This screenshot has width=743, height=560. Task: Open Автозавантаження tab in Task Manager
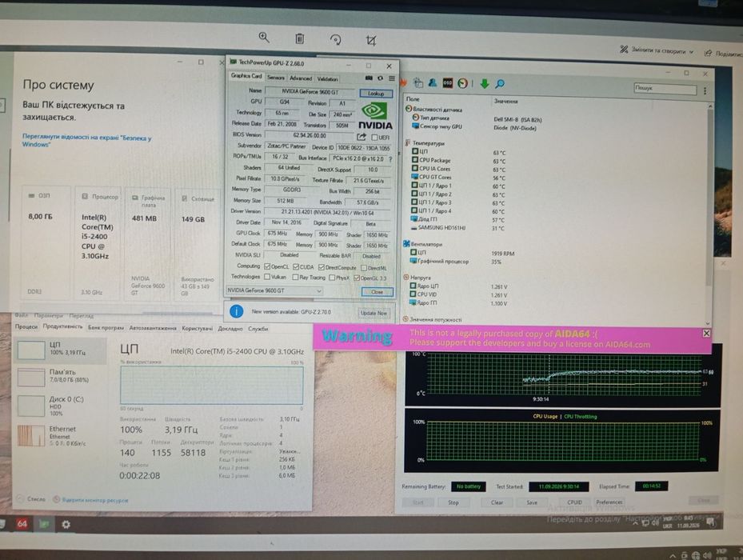pos(153,328)
